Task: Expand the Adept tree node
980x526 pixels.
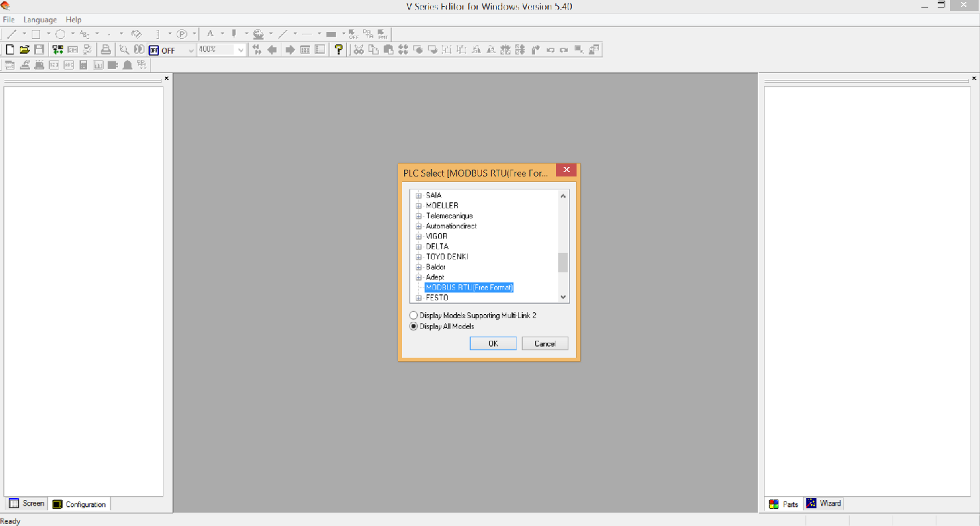Action: coord(418,277)
